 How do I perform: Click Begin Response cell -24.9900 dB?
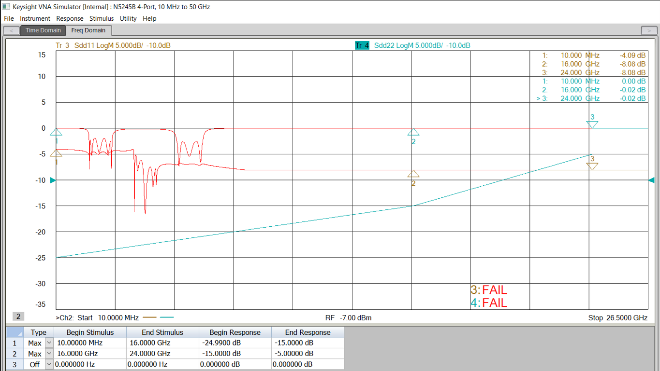point(234,343)
